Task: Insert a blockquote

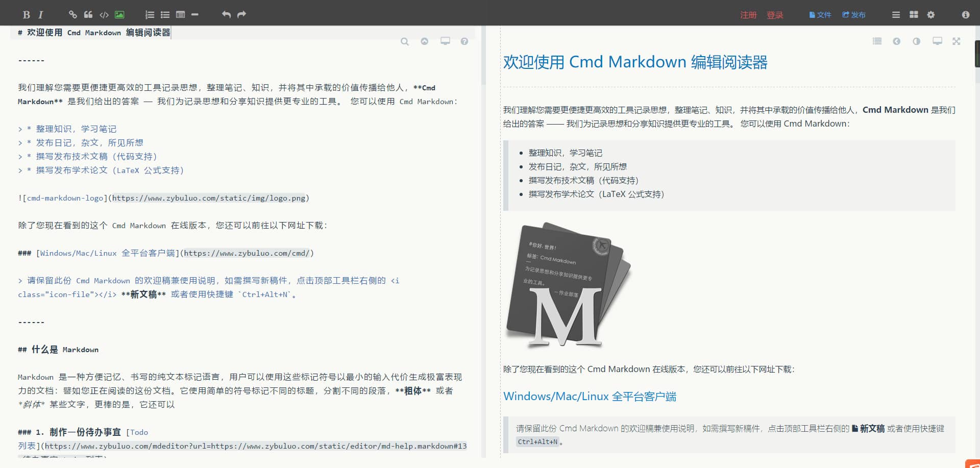Action: click(88, 14)
